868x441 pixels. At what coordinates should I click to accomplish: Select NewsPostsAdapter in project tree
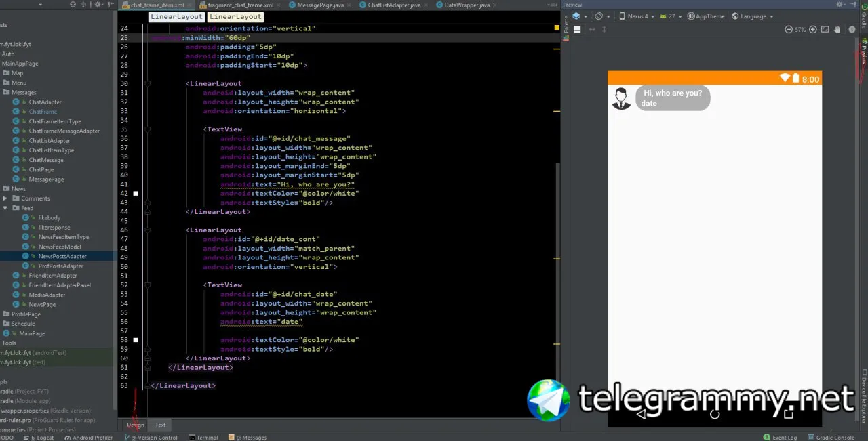point(62,257)
